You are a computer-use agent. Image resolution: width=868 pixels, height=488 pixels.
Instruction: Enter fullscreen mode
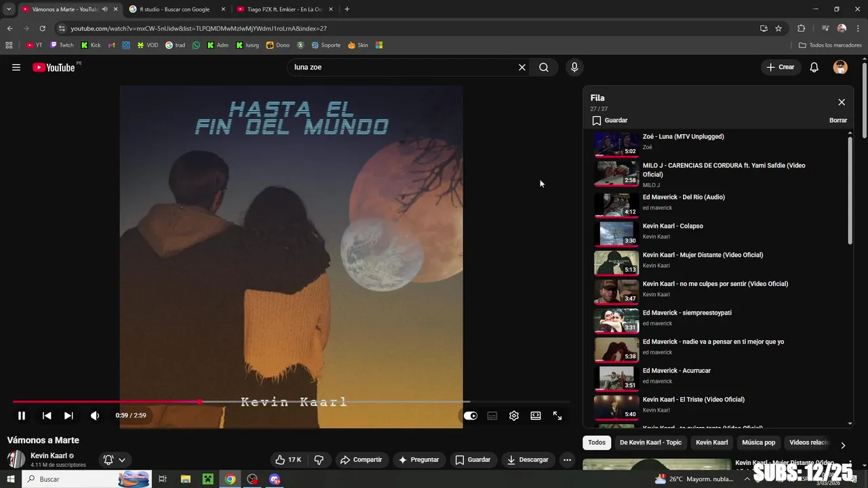(557, 415)
